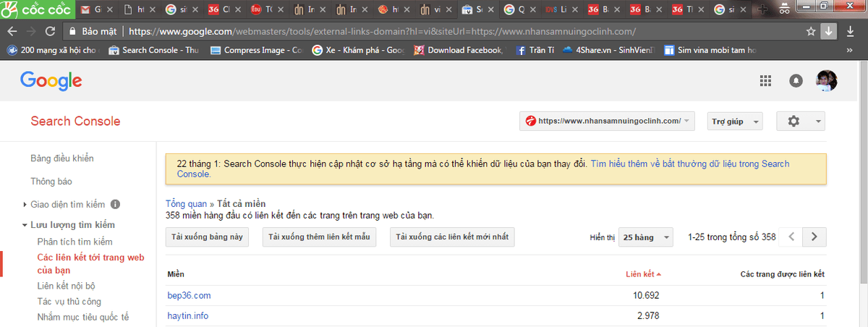The width and height of the screenshot is (868, 327).
Task: Open the settings gear dropdown
Action: [800, 122]
